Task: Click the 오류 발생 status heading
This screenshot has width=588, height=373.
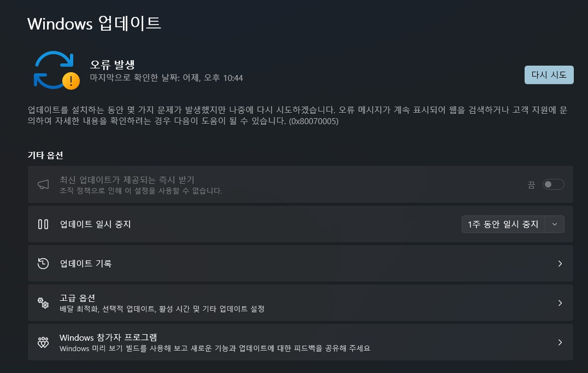Action: click(113, 65)
